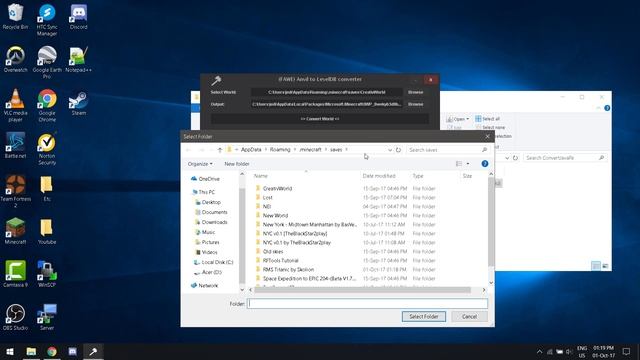The height and width of the screenshot is (360, 640).
Task: Click the Convert World button
Action: [x=320, y=119]
